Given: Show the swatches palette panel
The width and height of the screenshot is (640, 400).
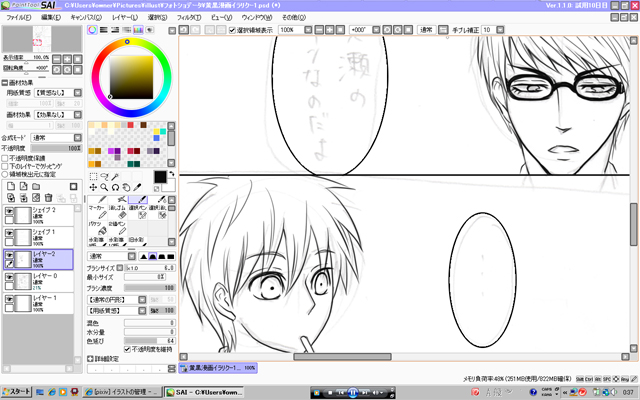Looking at the screenshot, I should [x=138, y=30].
